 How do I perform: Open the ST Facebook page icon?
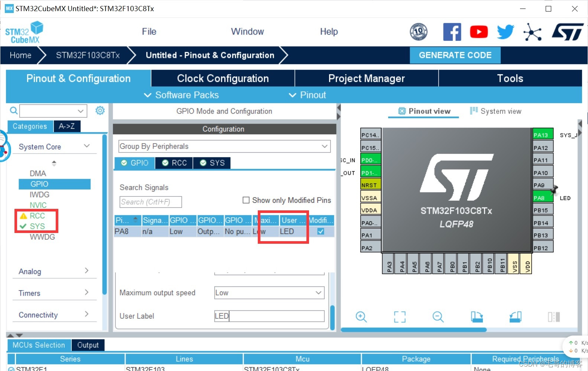coord(452,32)
